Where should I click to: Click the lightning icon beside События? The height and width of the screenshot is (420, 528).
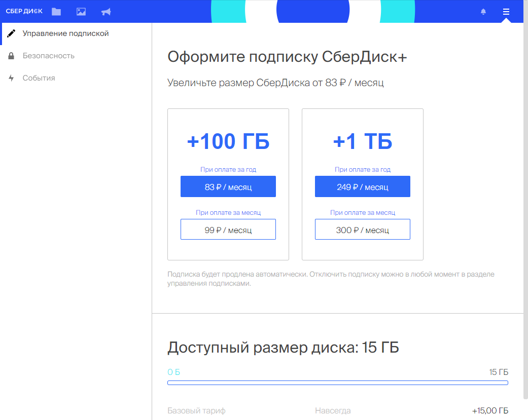(x=11, y=78)
